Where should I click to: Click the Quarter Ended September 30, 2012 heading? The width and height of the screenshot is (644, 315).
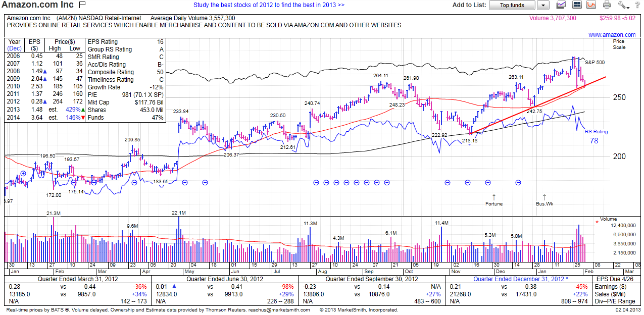[372, 279]
